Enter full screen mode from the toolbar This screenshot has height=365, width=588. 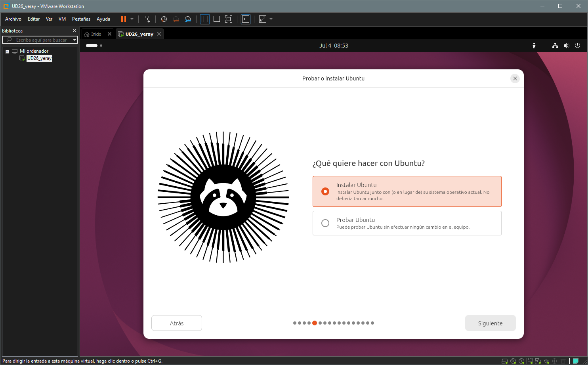tap(229, 19)
